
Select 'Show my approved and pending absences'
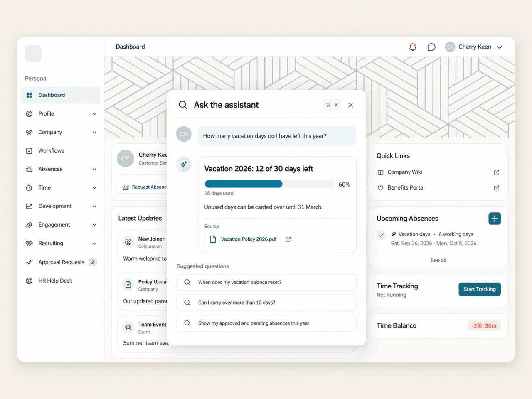coord(266,323)
